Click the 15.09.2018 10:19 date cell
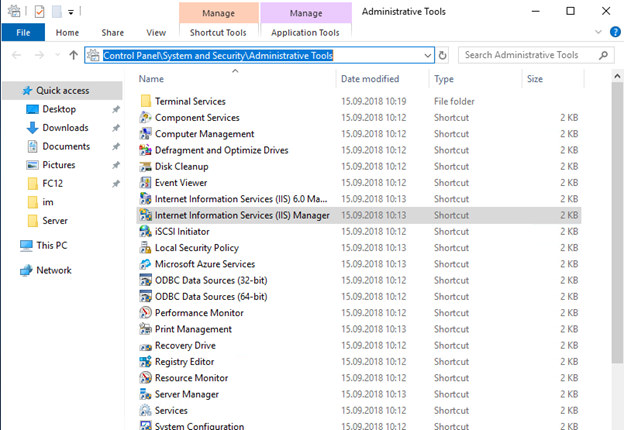The height and width of the screenshot is (430, 624). [373, 101]
